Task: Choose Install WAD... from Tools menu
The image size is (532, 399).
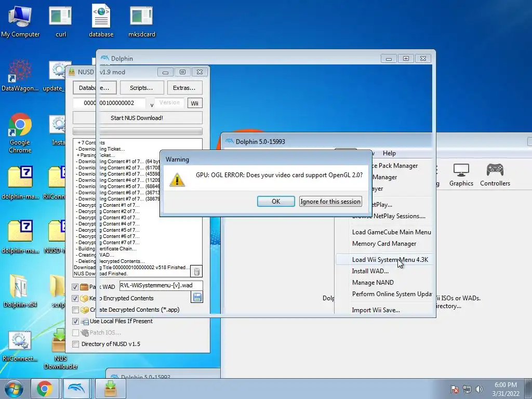Action: coord(370,271)
